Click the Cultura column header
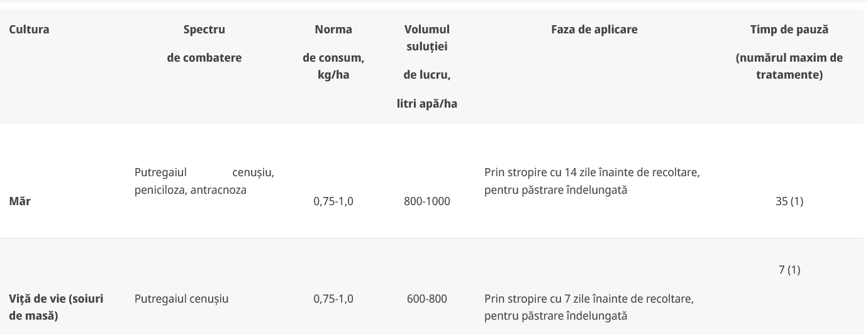This screenshot has height=336, width=868. (x=29, y=30)
